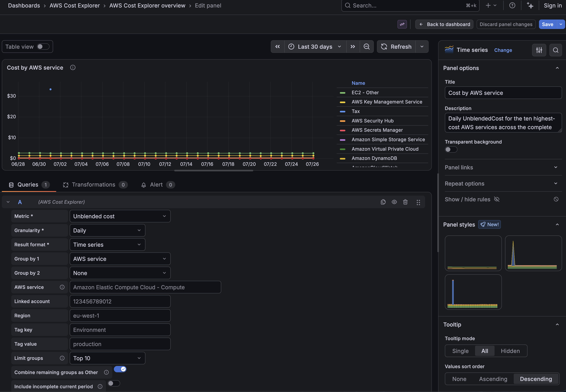Screen dimensions: 566x392
Task: Grab query A drag handle
Action: pyautogui.click(x=418, y=202)
